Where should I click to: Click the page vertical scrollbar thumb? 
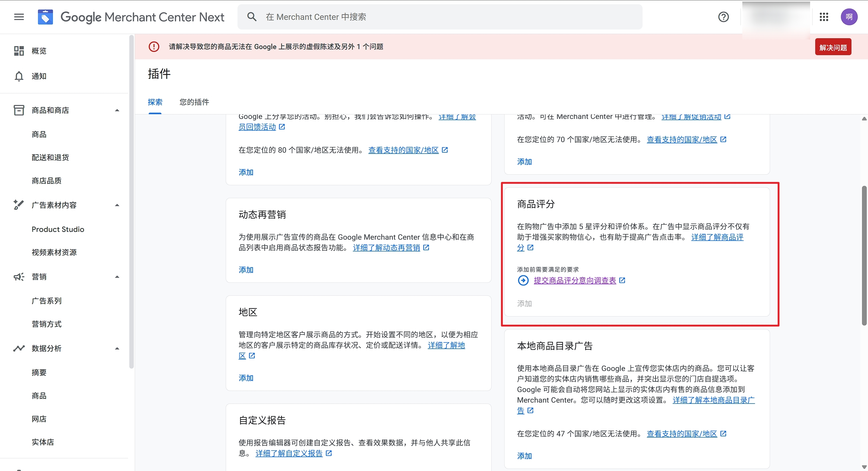coord(864,256)
